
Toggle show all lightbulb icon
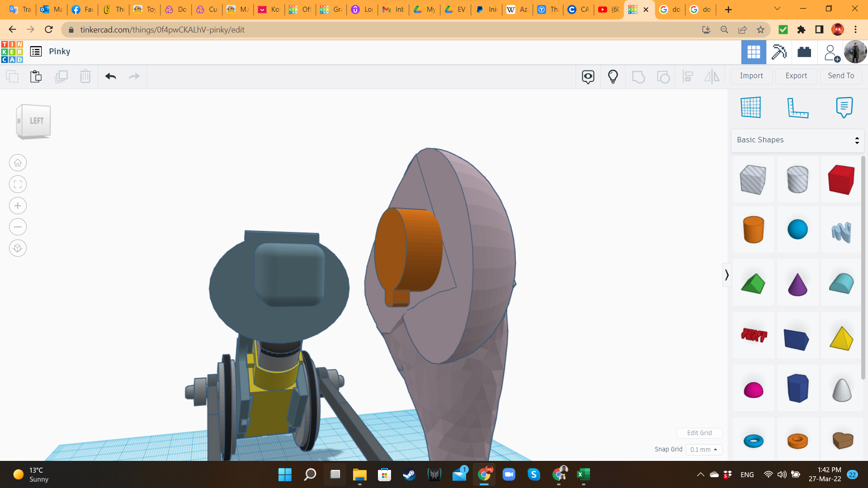pos(613,76)
